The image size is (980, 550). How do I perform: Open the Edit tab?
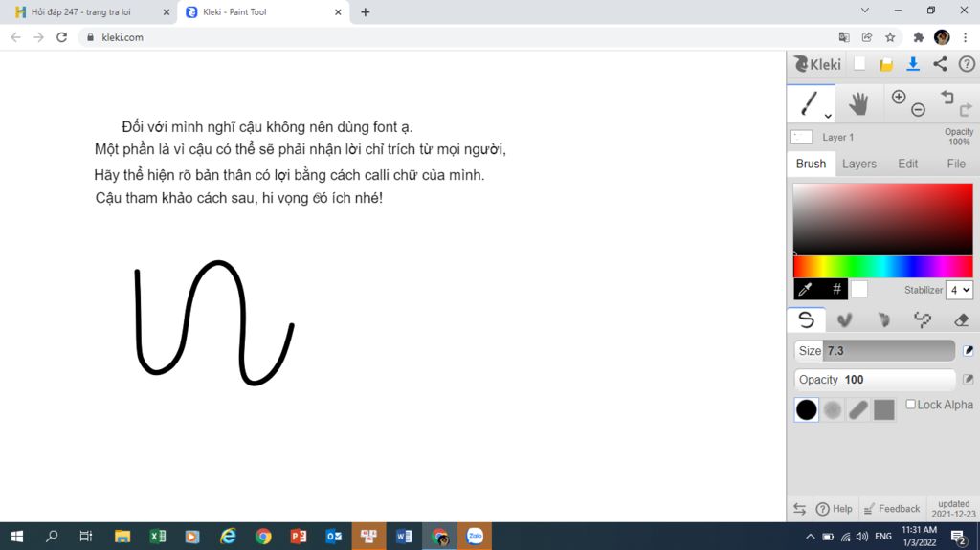pos(907,164)
